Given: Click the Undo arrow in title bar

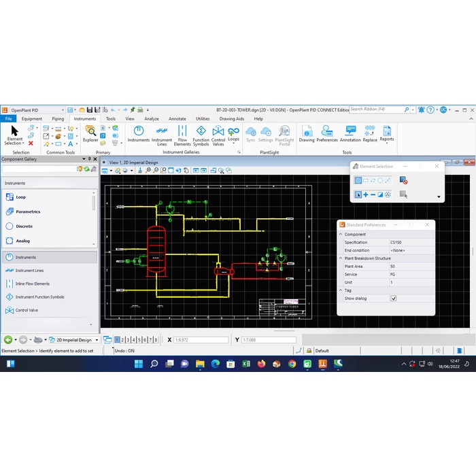Looking at the screenshot, I should 113,110.
